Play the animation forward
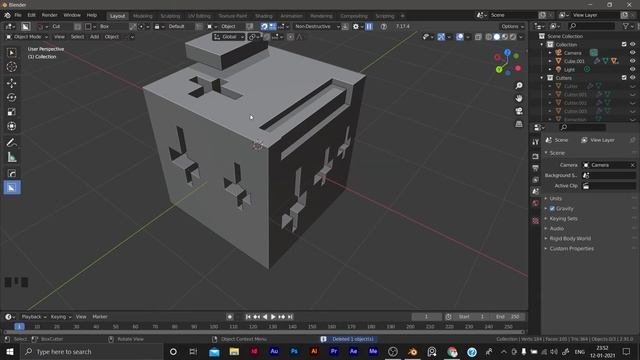Screen dimensions: 640x360 tap(273, 317)
